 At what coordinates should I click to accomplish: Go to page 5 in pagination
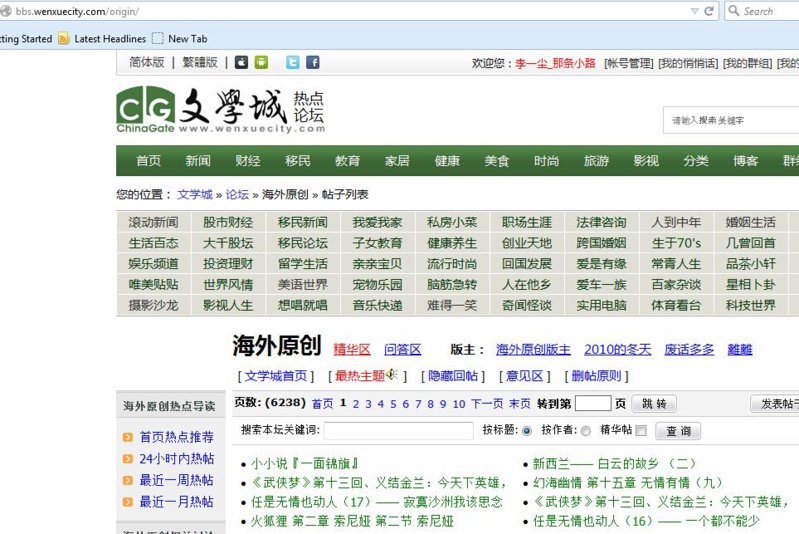pyautogui.click(x=393, y=404)
